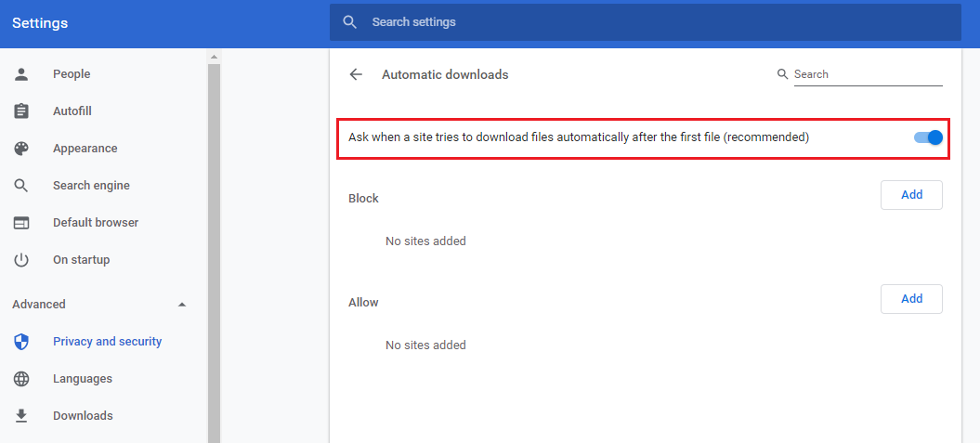The image size is (980, 443).
Task: Click the Privacy and security shield icon
Action: [x=21, y=342]
